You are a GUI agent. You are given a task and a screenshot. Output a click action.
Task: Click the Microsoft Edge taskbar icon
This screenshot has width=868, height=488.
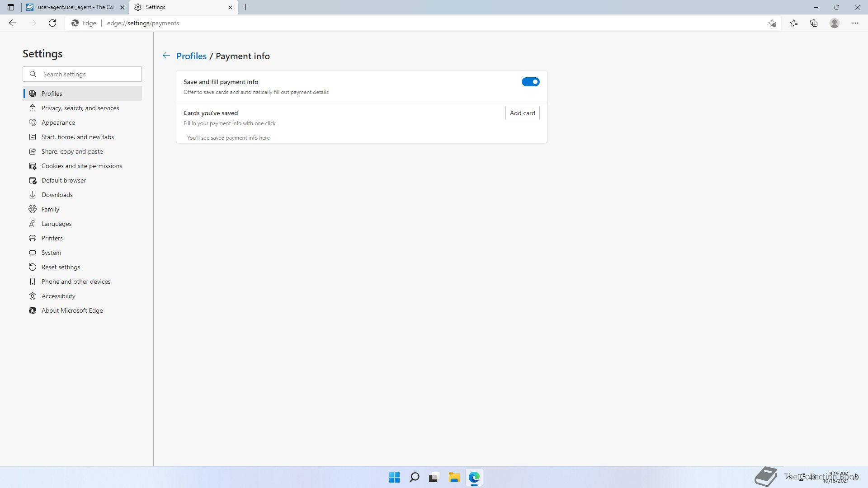coord(474,477)
